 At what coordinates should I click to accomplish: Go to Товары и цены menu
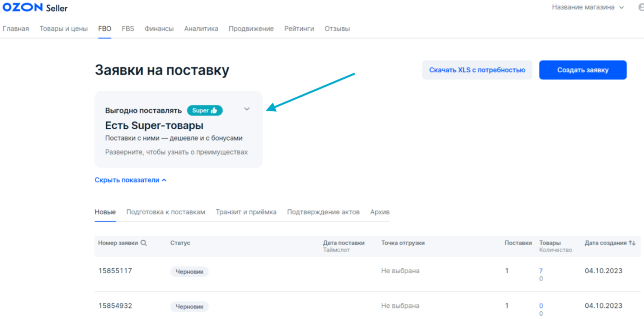pos(64,29)
